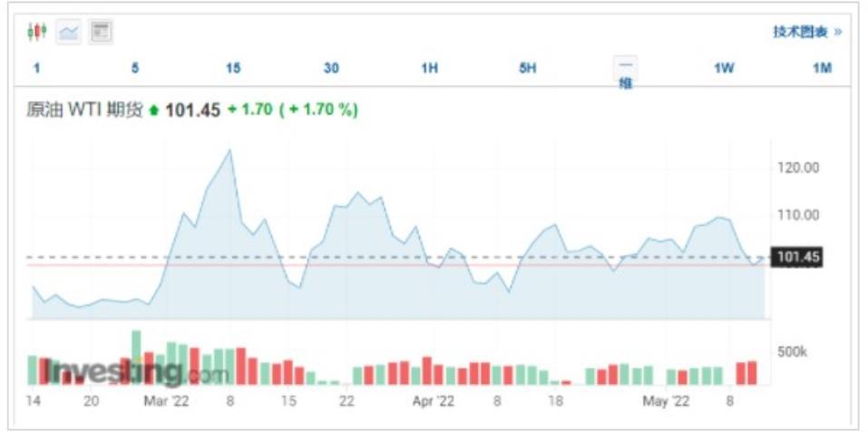Click the 101.45 current price label

coord(797,258)
